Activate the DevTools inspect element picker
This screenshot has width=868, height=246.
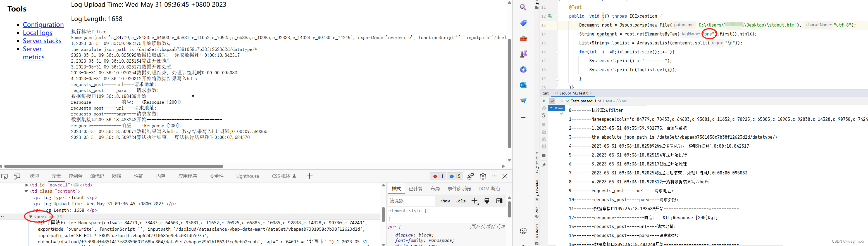coord(5,176)
